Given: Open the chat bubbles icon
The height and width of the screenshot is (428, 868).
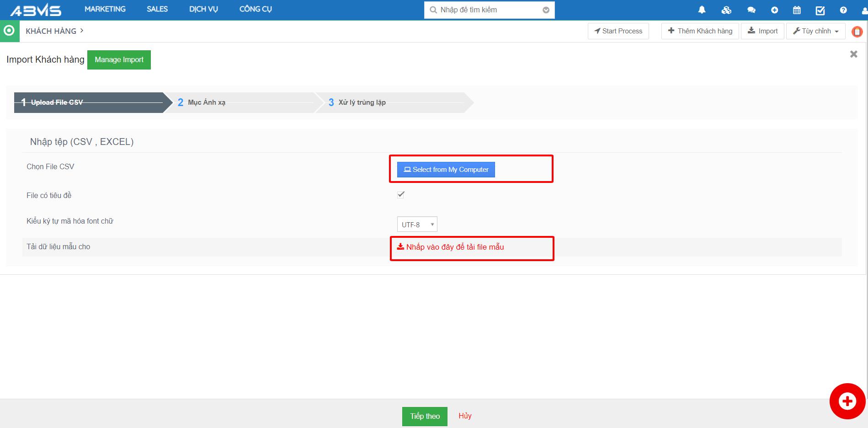Looking at the screenshot, I should tap(751, 10).
